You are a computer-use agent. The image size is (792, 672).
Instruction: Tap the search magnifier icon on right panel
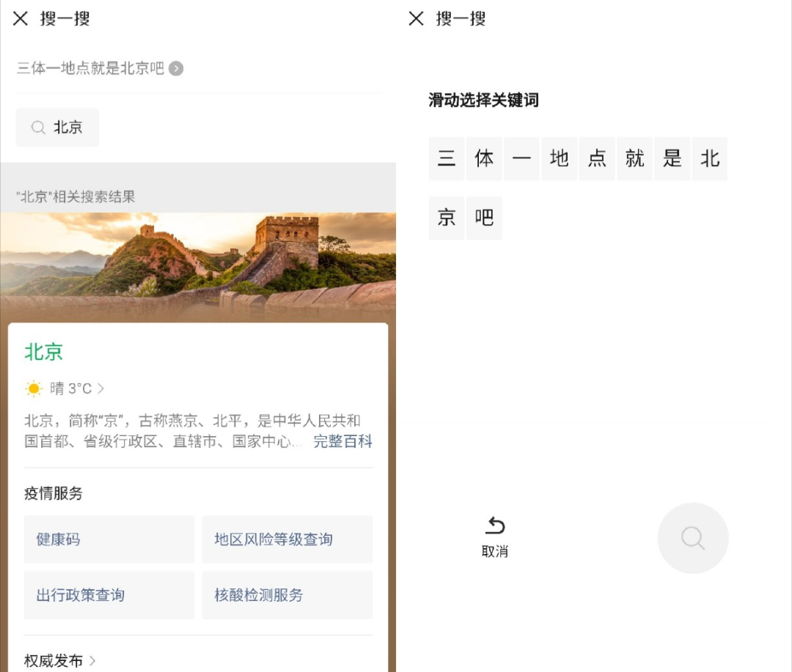(692, 538)
